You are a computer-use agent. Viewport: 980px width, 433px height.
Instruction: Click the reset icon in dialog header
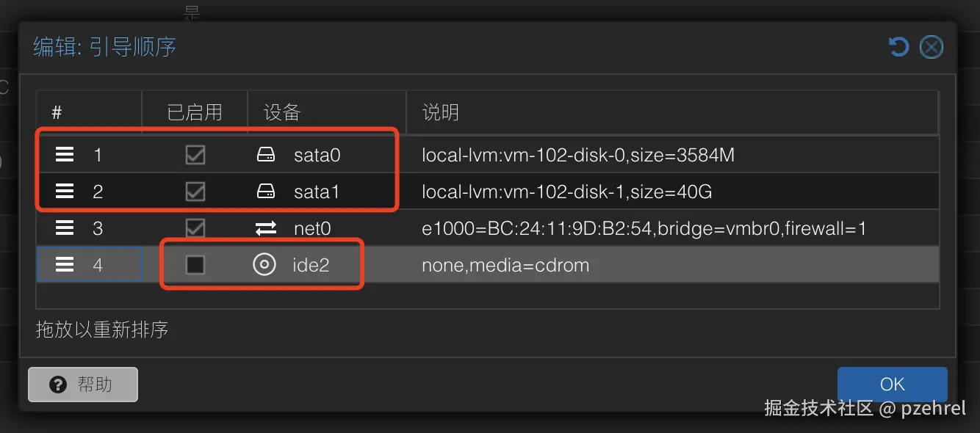tap(898, 48)
